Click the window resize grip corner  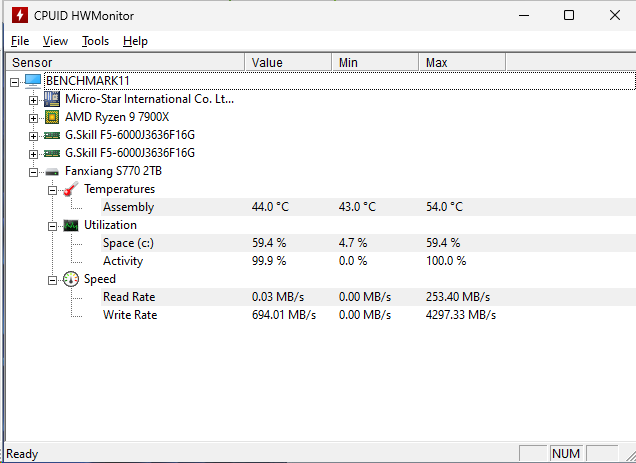click(x=630, y=456)
